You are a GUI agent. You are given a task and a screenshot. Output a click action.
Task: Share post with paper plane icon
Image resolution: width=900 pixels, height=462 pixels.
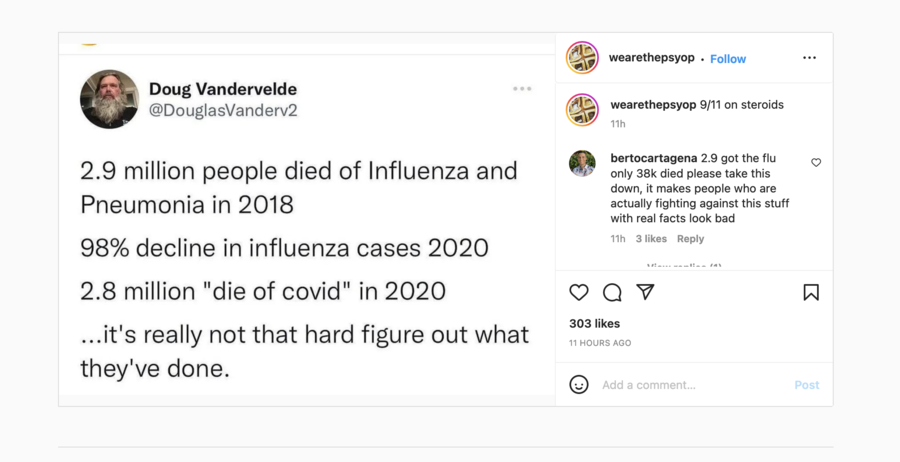coord(646,292)
